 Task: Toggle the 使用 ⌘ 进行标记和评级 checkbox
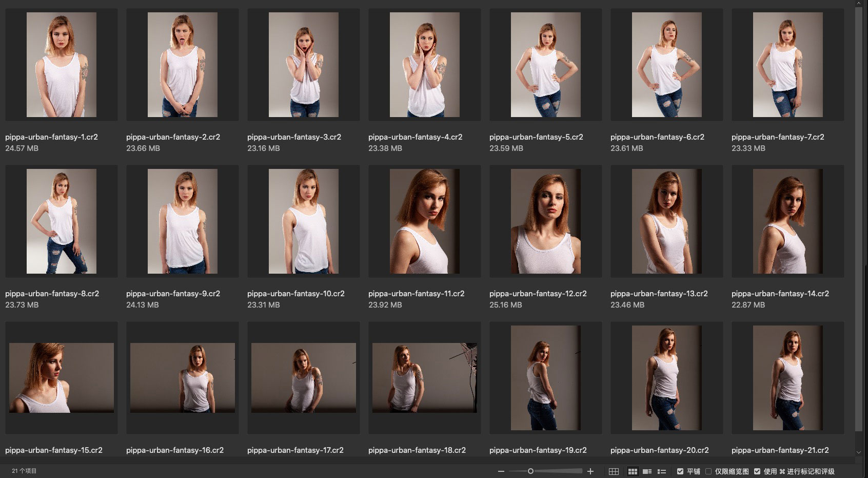pos(757,471)
